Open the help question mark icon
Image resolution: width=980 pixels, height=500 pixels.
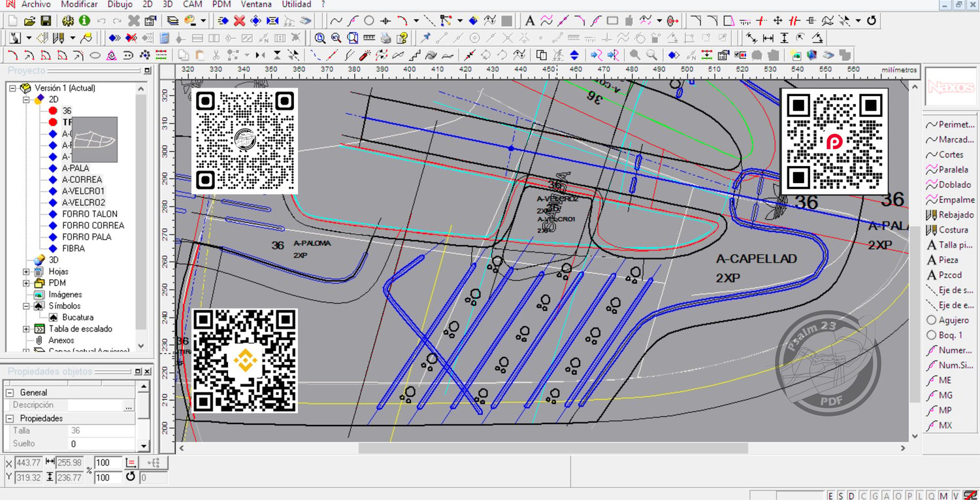pyautogui.click(x=402, y=37)
